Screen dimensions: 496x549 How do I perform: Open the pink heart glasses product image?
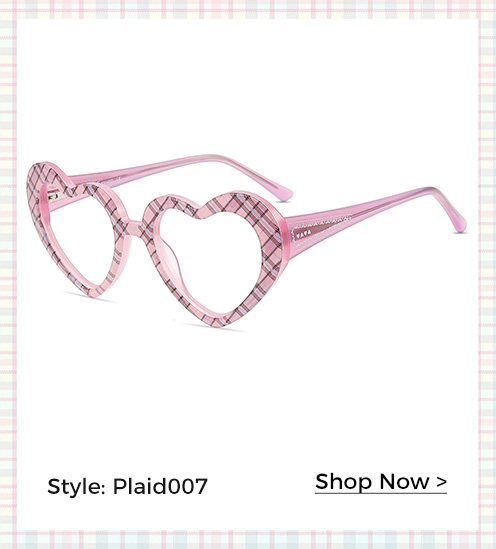[x=246, y=241]
